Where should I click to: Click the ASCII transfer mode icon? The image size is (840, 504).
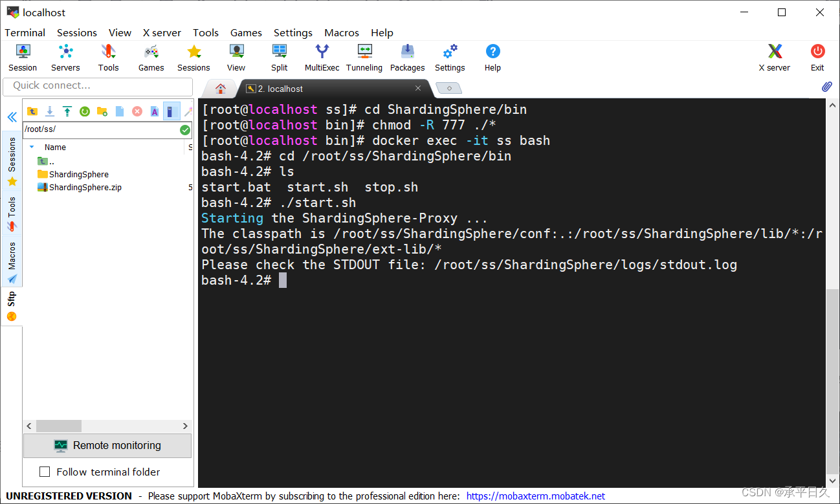tap(155, 111)
